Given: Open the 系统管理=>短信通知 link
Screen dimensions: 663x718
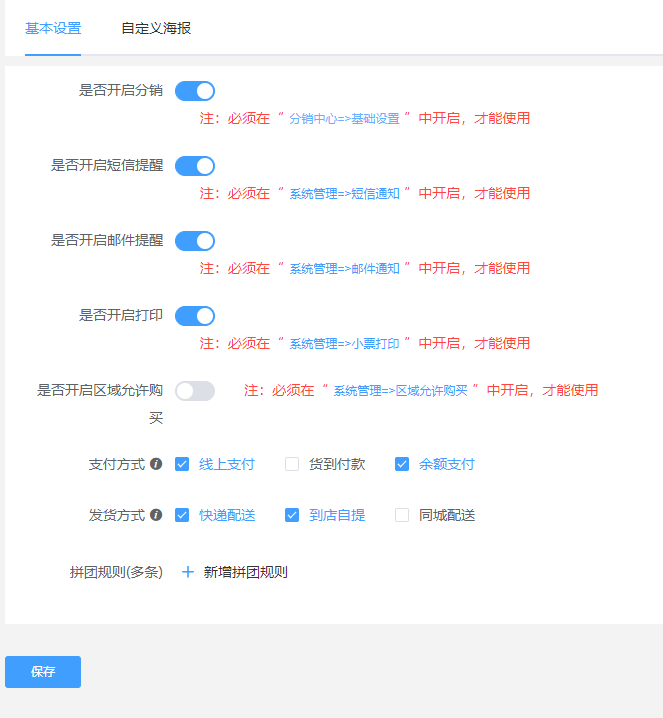Looking at the screenshot, I should coord(344,194).
